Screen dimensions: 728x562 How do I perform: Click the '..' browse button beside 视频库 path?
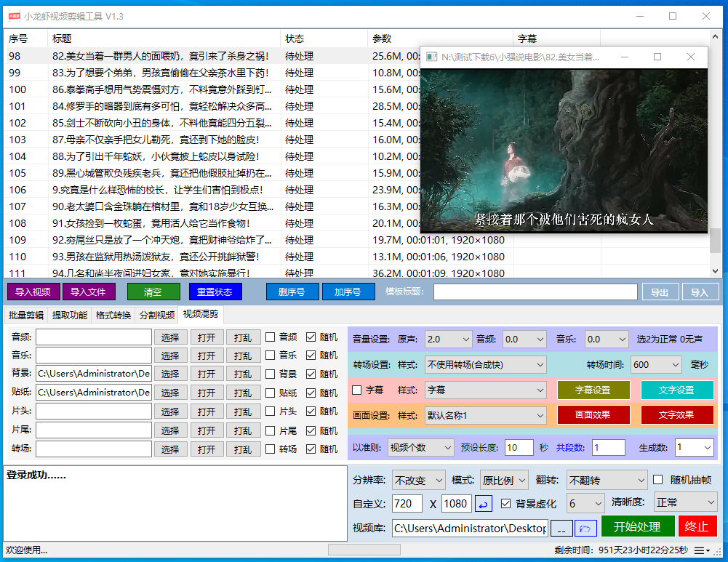[561, 528]
